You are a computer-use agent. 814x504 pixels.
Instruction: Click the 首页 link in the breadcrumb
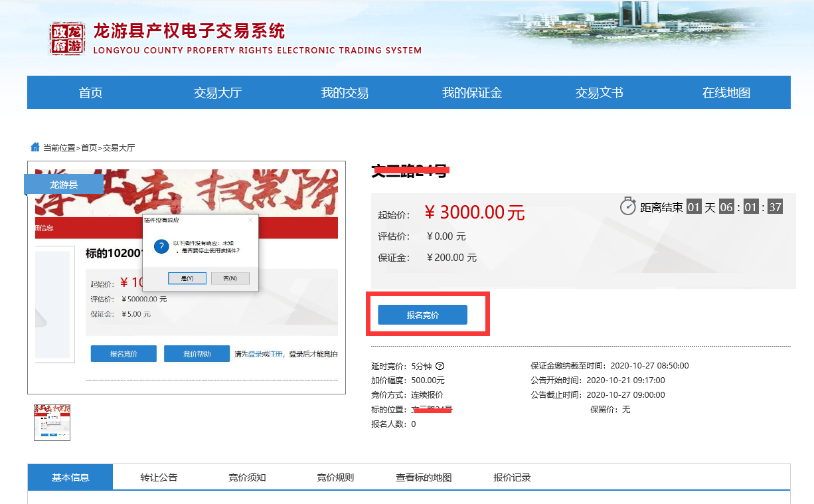coord(89,148)
